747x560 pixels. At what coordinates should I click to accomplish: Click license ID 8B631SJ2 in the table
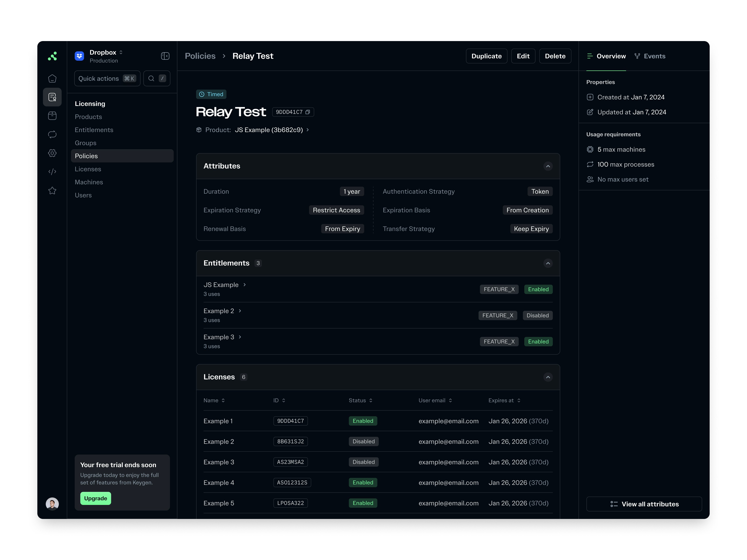(x=290, y=441)
